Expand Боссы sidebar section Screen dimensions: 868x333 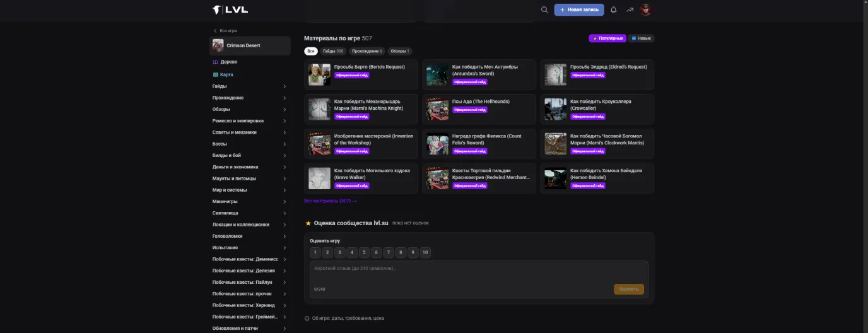(250, 144)
